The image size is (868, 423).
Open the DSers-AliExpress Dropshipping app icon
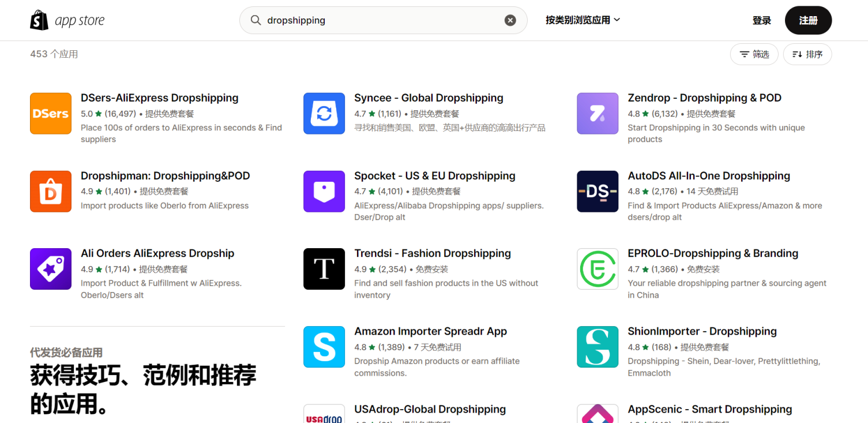click(x=50, y=113)
